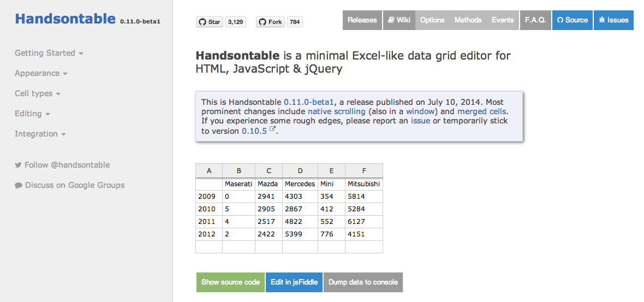Open the Wiki link with book icon
Screen dimensions: 644x302
coord(399,20)
